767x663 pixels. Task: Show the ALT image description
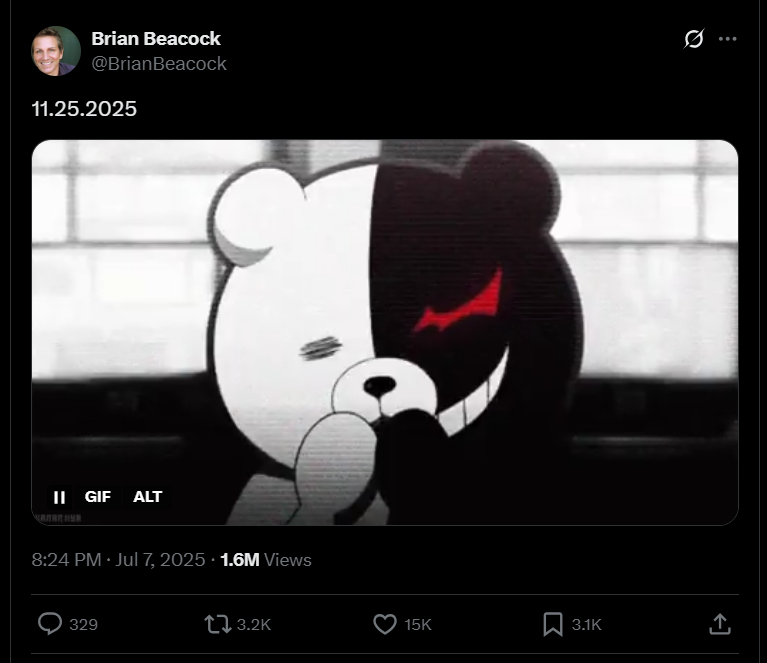pyautogui.click(x=147, y=497)
